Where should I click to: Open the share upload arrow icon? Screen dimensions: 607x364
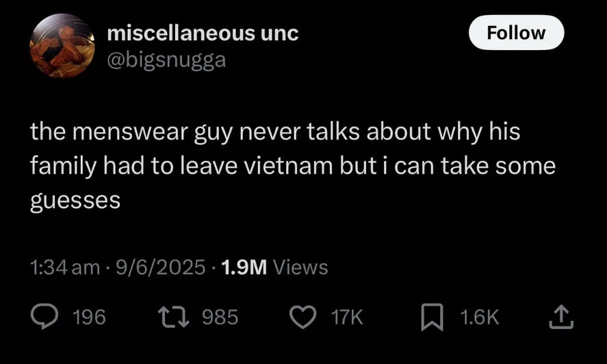[561, 317]
